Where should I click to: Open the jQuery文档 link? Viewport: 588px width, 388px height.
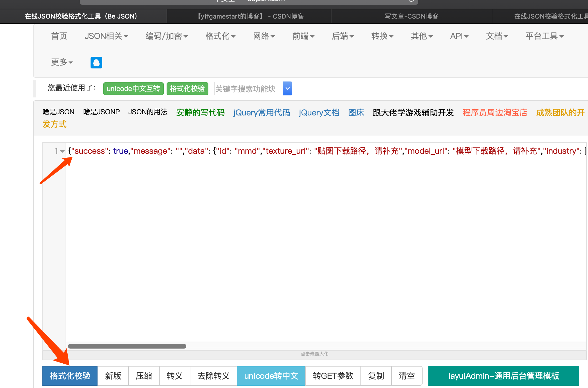tap(319, 113)
